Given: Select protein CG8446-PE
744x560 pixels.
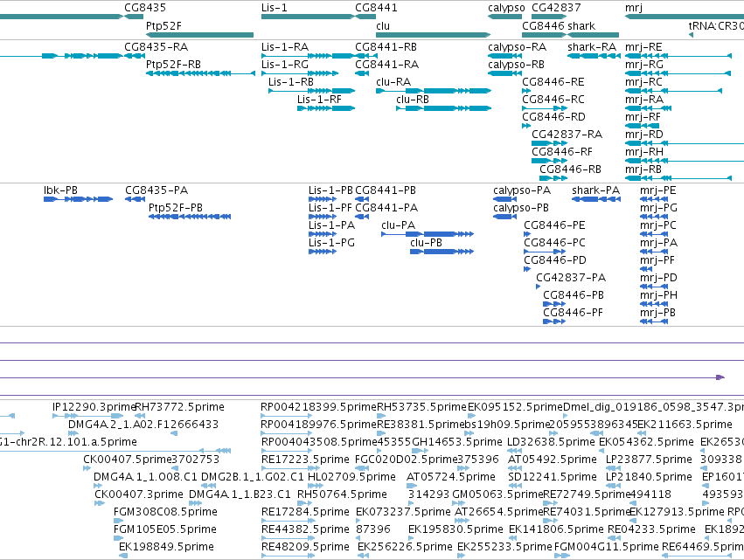Looking at the screenshot, I should pyautogui.click(x=527, y=234).
